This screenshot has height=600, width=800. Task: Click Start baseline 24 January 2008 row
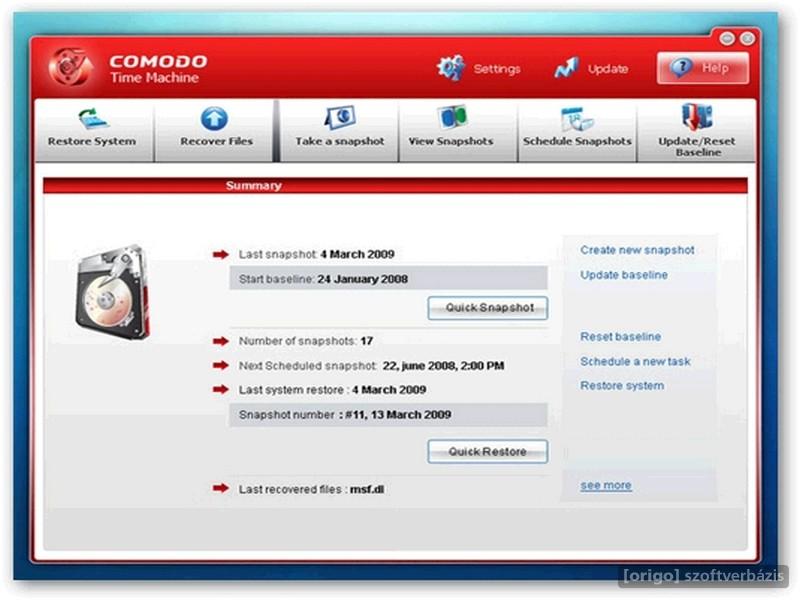(x=388, y=279)
